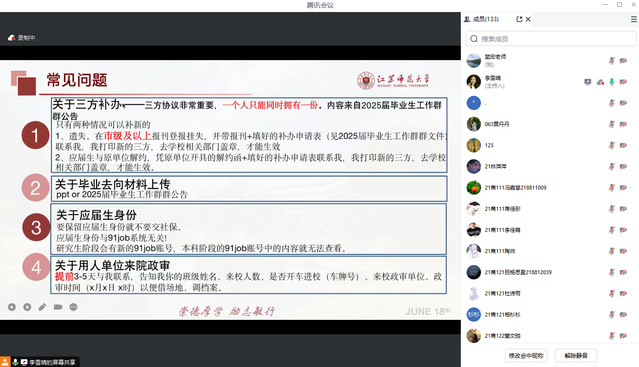Open the members panel hamburger menu

click(x=634, y=19)
